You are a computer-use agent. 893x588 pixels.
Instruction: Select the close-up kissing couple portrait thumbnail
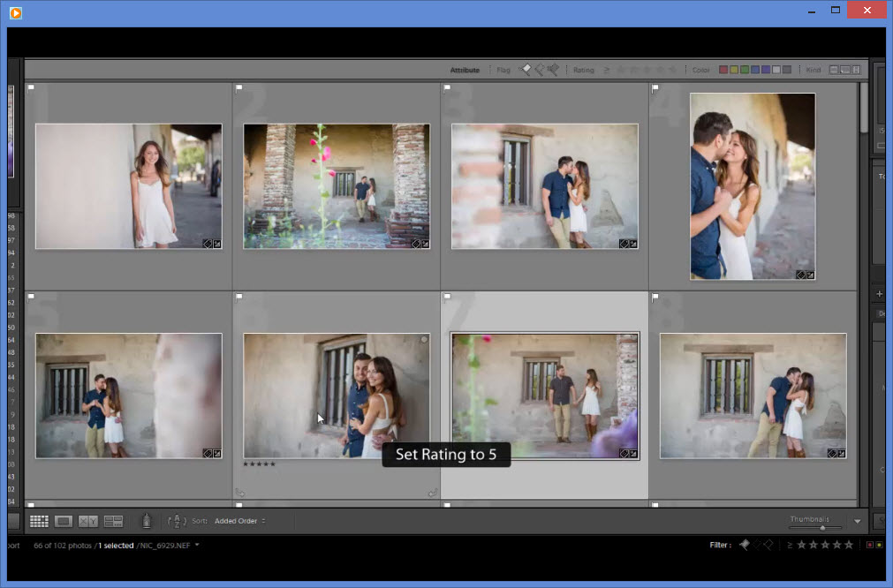tap(753, 186)
